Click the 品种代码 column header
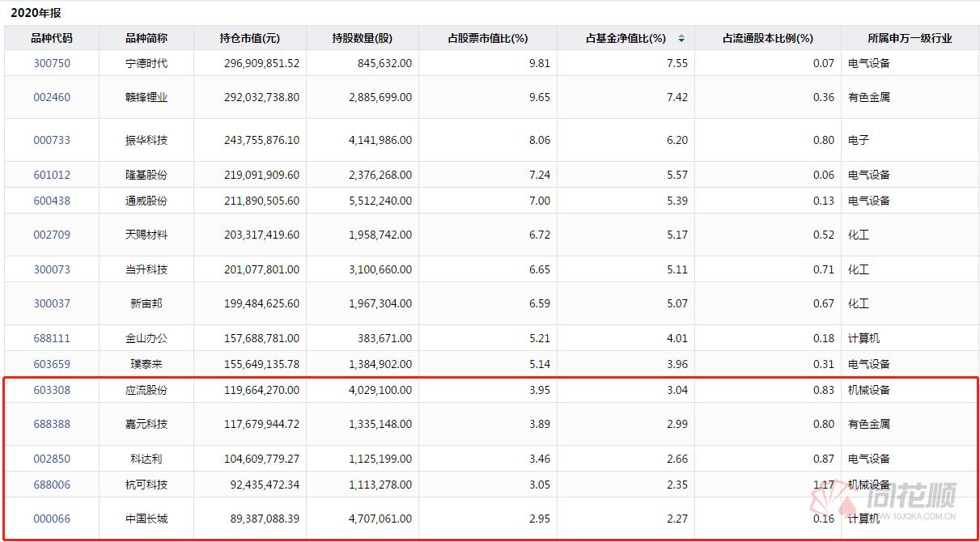 [x=52, y=38]
